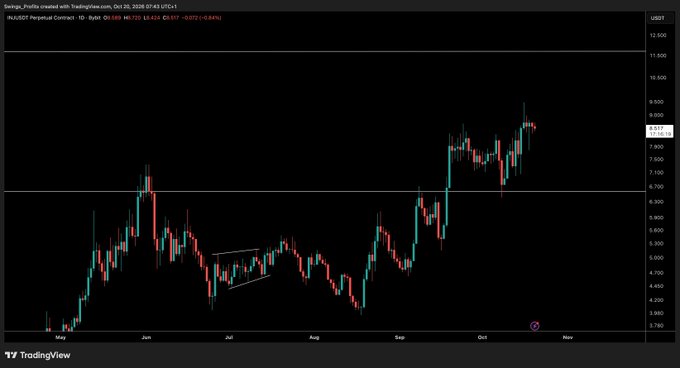Screen dimensions: 680x368
Task: Click the 9.000 price axis label
Action: click(x=656, y=115)
